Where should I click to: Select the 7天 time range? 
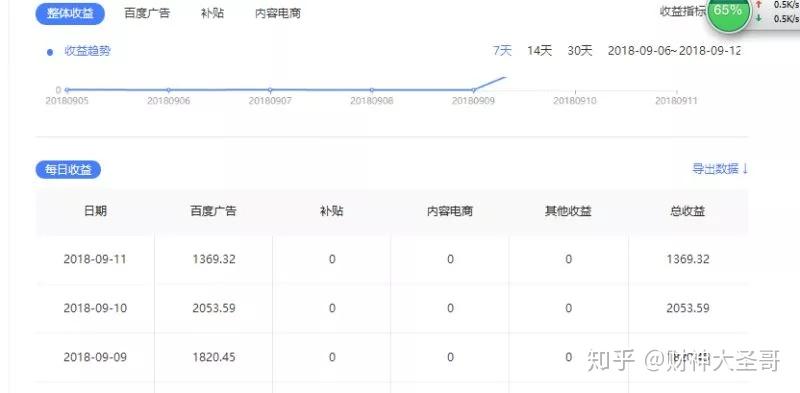(x=502, y=51)
